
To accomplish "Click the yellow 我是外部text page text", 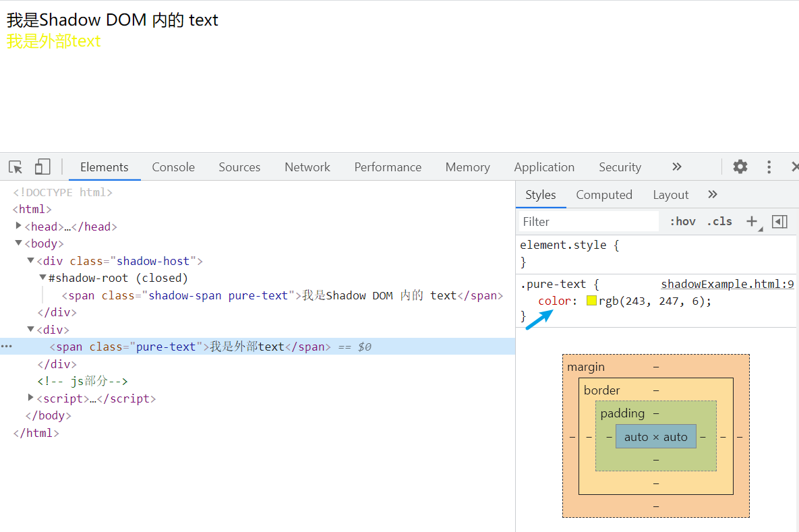I will tap(53, 40).
